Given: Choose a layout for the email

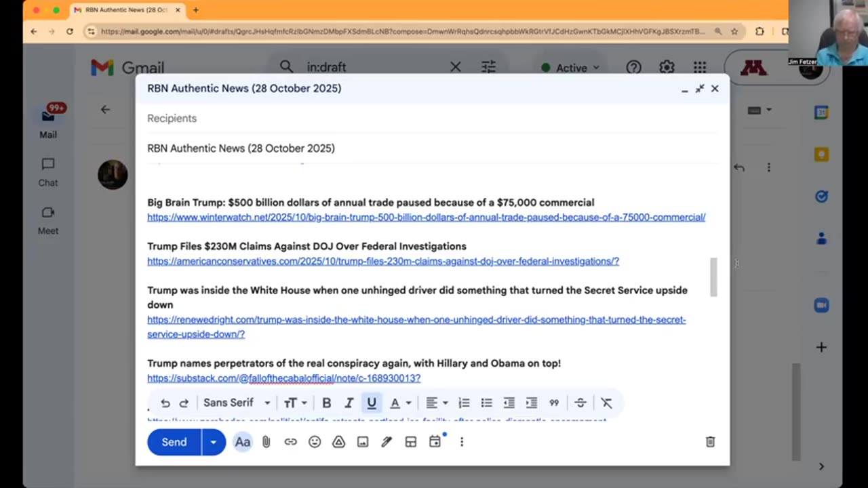Looking at the screenshot, I should coord(410,442).
